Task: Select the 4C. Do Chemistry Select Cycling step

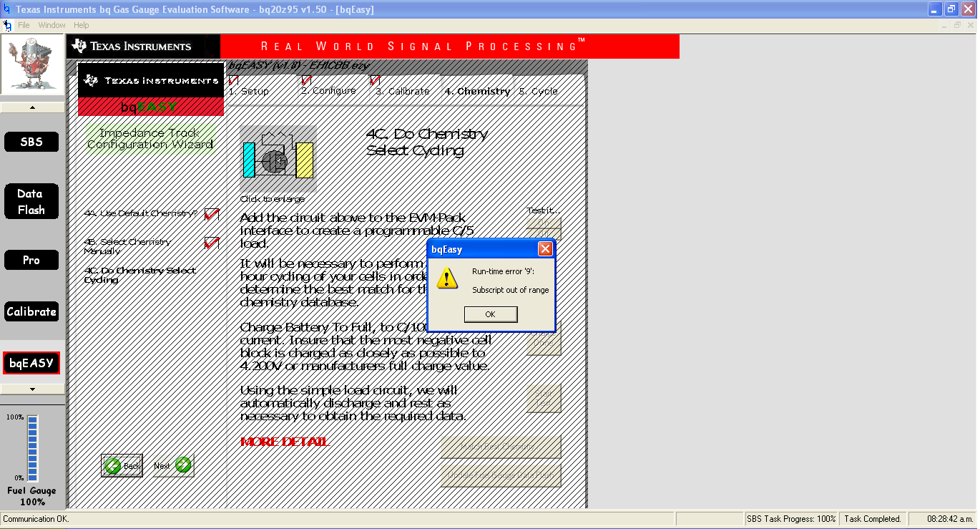Action: click(139, 275)
